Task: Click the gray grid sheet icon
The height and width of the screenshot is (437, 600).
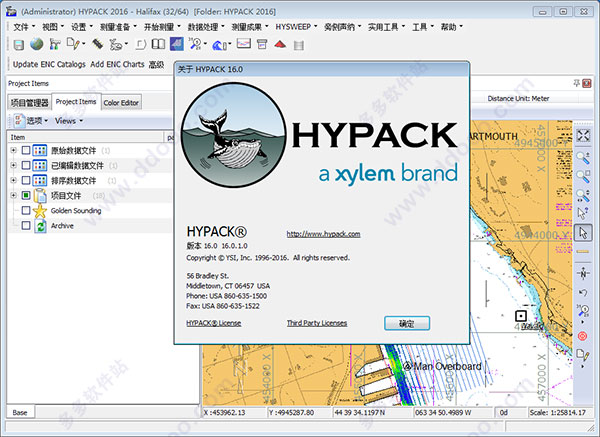Action: tap(299, 46)
